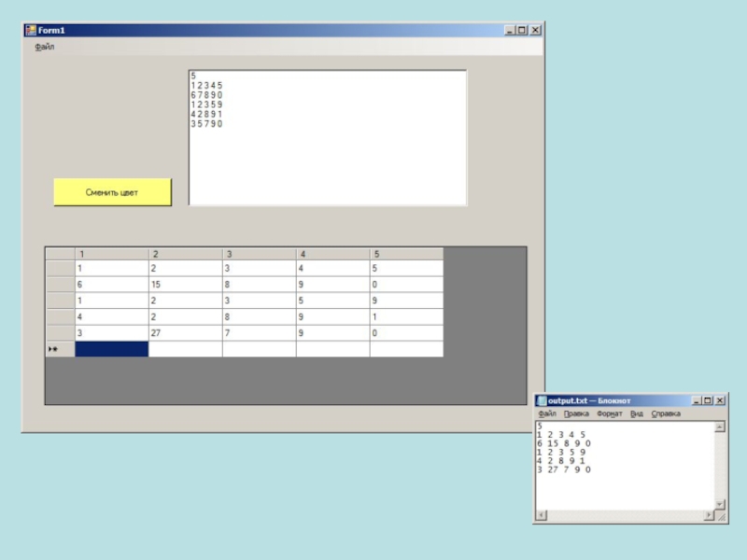Viewport: 747px width, 560px height.
Task: Open the Справка menu in Notepad
Action: 666,413
